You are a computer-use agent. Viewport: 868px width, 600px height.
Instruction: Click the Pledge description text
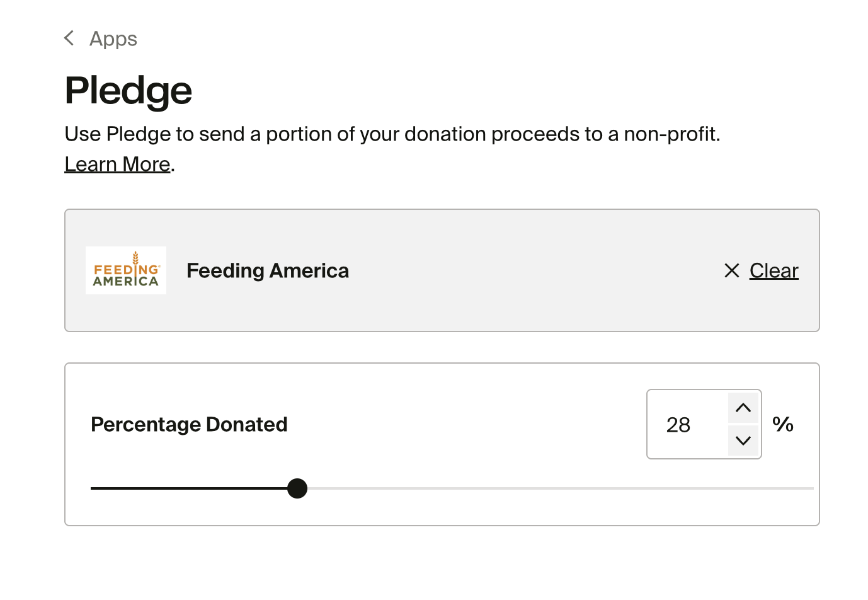[x=392, y=134]
